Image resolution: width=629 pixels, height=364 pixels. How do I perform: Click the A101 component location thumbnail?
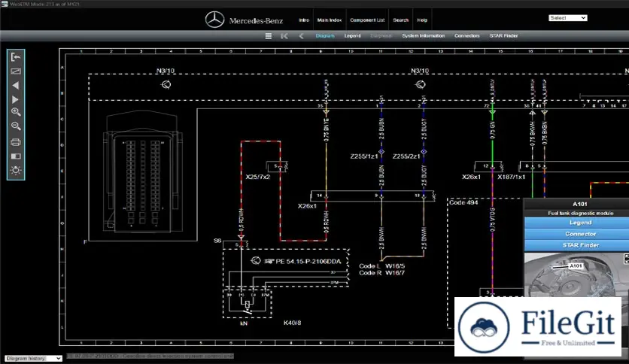pyautogui.click(x=576, y=275)
